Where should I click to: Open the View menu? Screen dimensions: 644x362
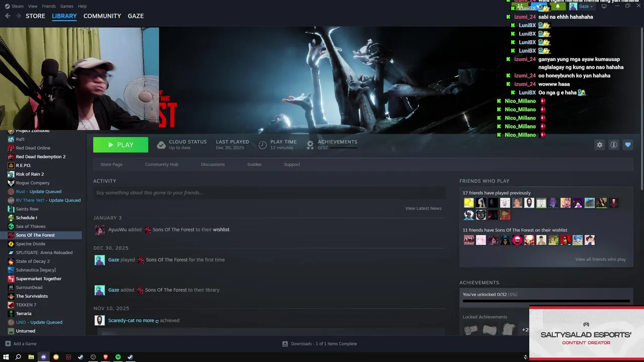(33, 7)
